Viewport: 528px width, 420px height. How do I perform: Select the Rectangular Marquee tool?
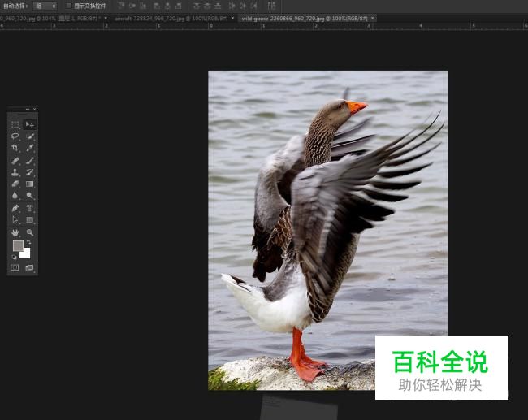[x=15, y=124]
